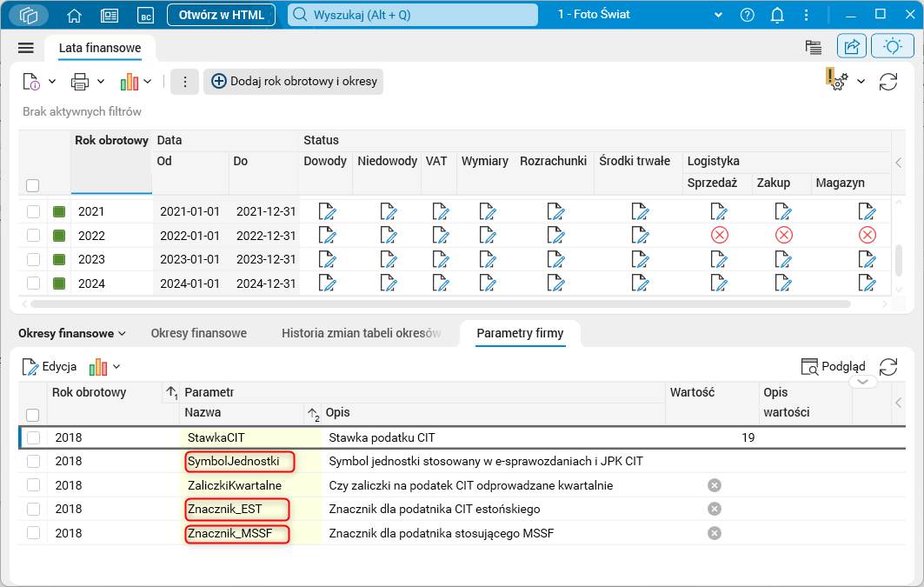Click the Podgląd button
924x587 pixels.
(834, 367)
